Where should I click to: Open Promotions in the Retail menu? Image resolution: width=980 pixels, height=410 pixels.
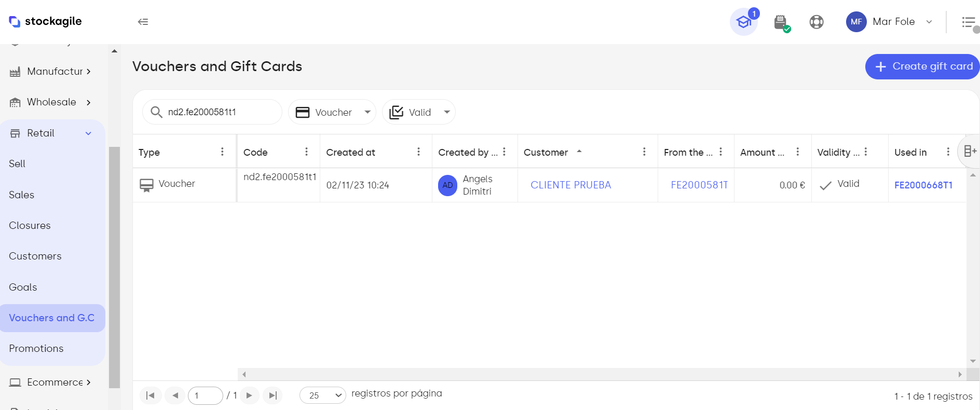click(36, 348)
